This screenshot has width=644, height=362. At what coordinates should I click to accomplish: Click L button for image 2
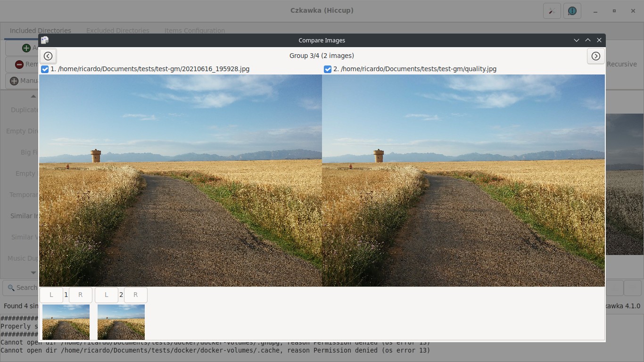click(107, 295)
